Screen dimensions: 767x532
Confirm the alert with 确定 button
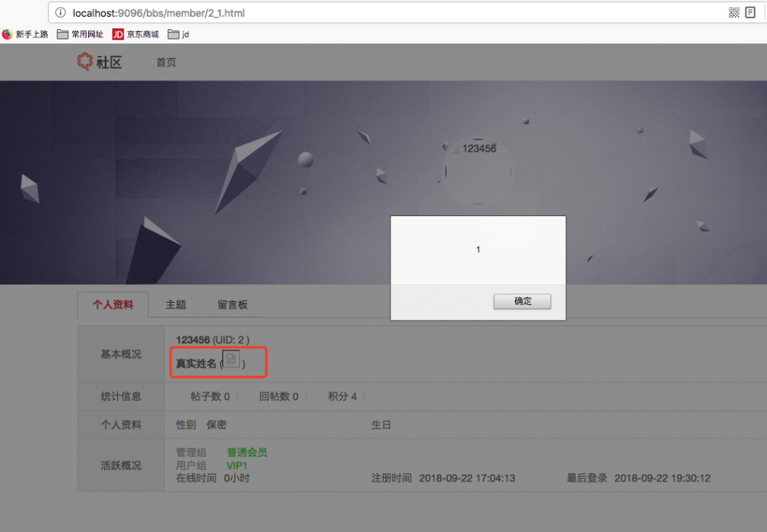point(522,301)
